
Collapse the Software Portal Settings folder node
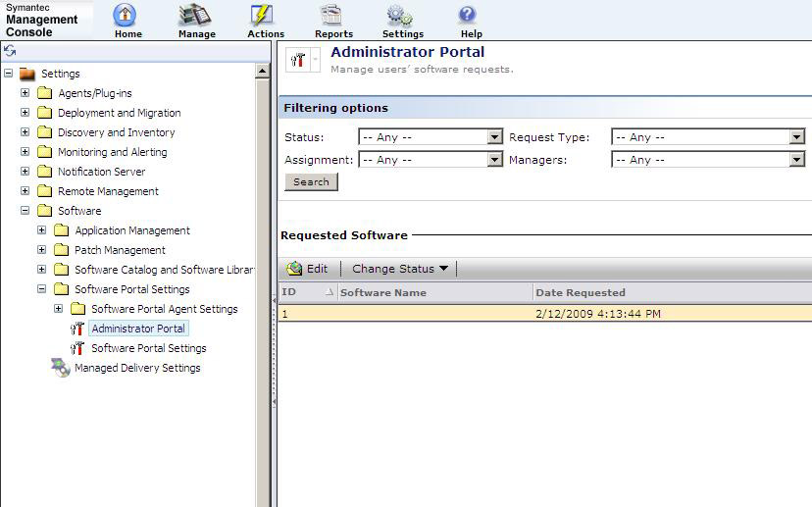click(41, 289)
